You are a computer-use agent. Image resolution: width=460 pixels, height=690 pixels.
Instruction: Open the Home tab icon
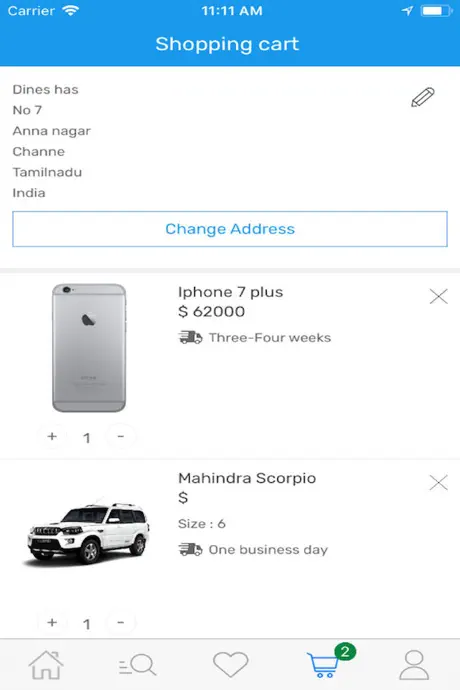(46, 664)
